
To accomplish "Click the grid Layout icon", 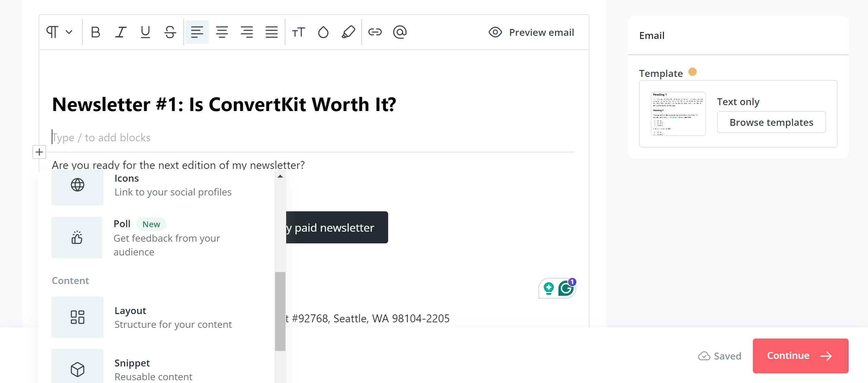I will click(78, 317).
